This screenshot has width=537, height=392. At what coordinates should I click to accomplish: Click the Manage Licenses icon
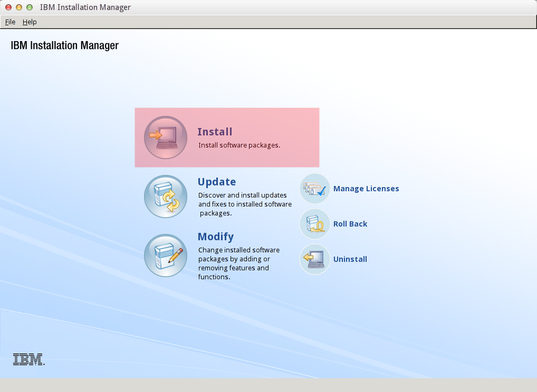tap(315, 189)
